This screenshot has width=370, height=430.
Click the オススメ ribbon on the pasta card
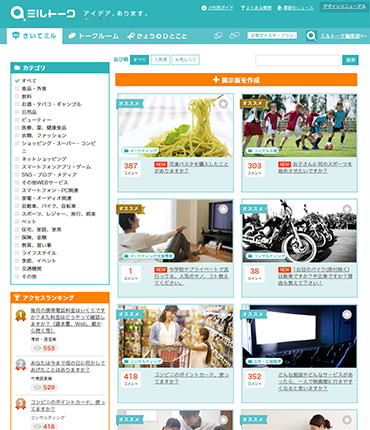tap(130, 104)
